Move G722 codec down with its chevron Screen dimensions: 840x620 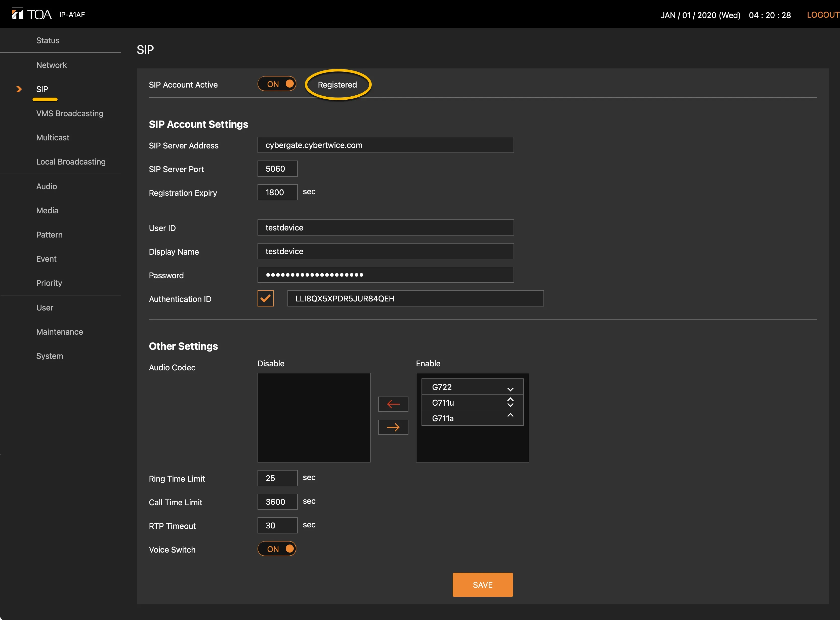[510, 389]
